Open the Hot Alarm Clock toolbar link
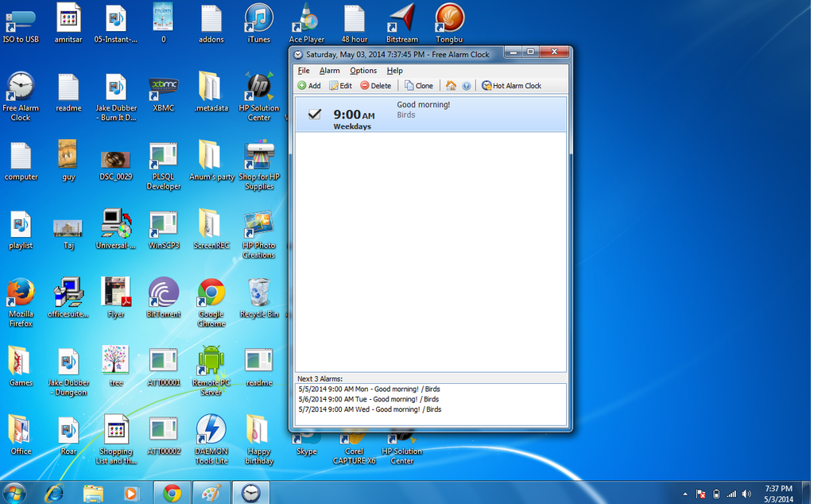Viewport: 814px width, 504px height. (x=511, y=86)
